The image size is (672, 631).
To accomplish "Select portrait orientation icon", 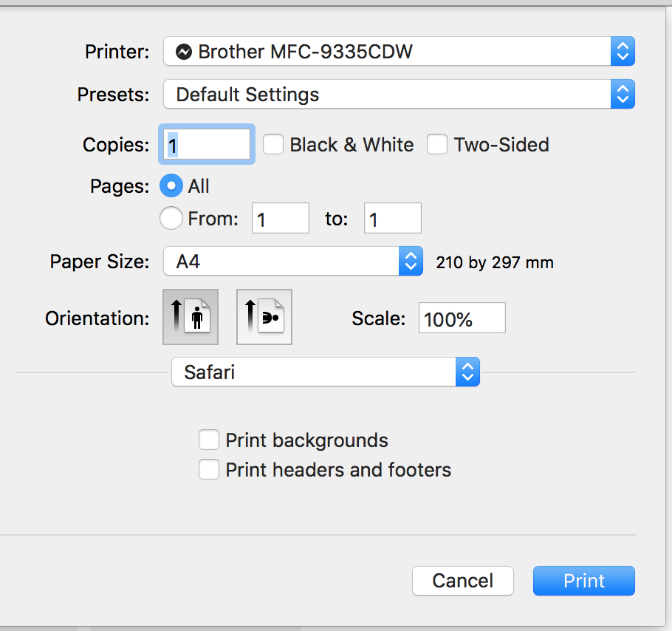I will coord(191,317).
